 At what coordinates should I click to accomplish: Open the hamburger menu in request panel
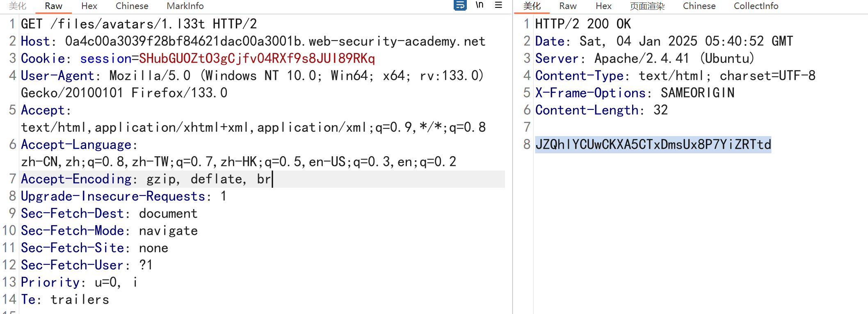(498, 5)
